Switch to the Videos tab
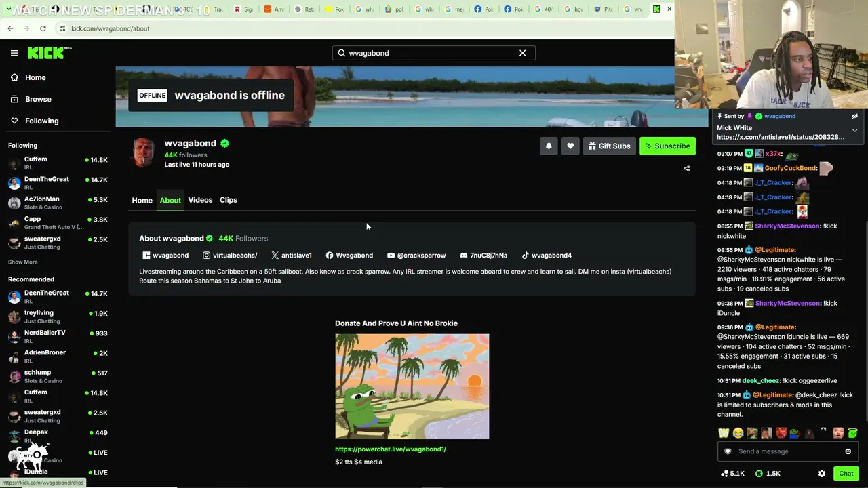 click(200, 200)
